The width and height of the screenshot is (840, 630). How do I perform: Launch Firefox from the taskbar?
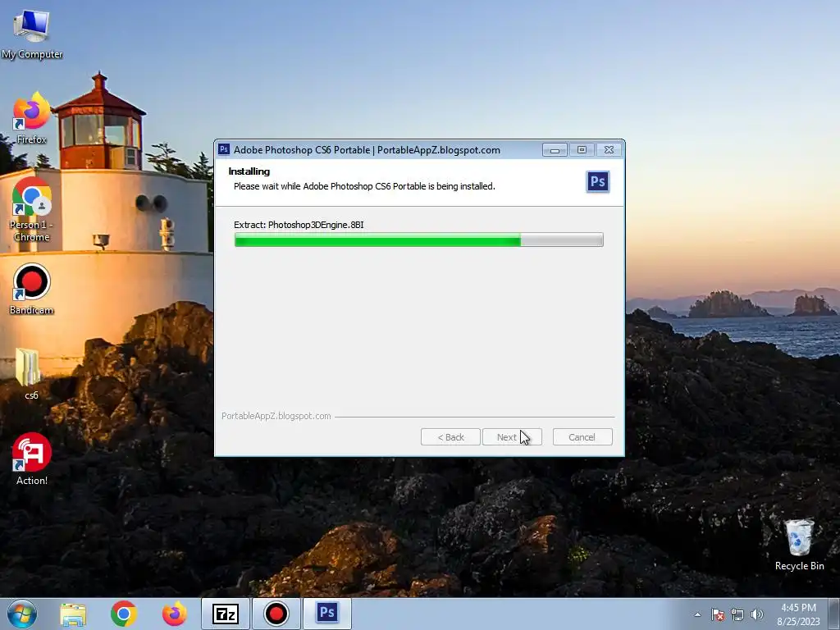[x=175, y=614]
